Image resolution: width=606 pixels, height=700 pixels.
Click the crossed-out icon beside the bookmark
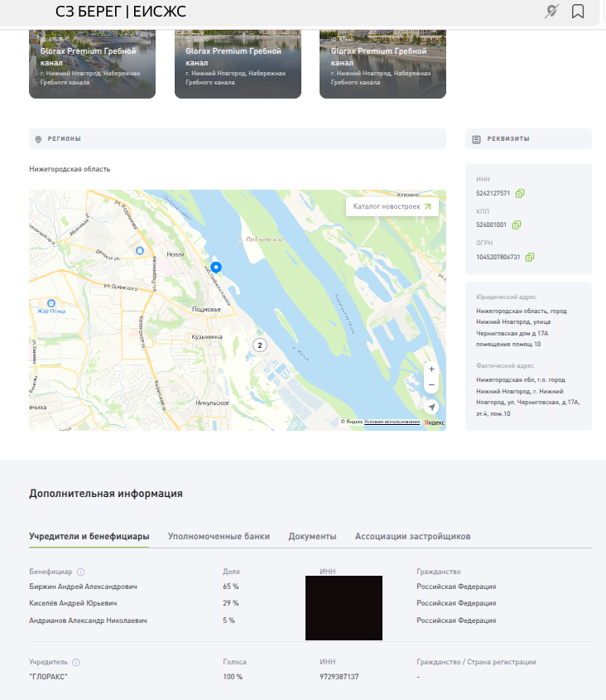tap(551, 12)
